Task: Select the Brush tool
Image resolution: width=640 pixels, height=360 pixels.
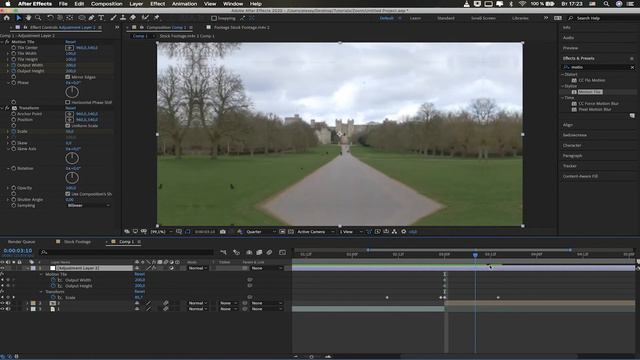Action: pyautogui.click(x=113, y=18)
